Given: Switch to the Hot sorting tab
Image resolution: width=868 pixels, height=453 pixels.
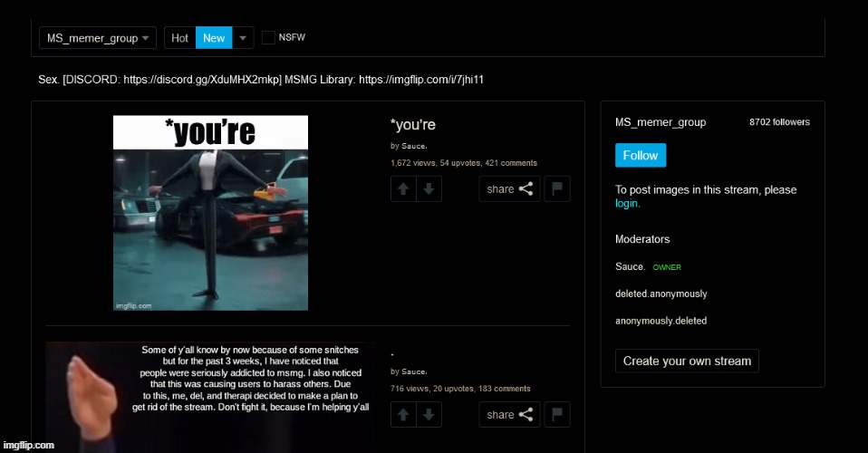Looking at the screenshot, I should [180, 38].
